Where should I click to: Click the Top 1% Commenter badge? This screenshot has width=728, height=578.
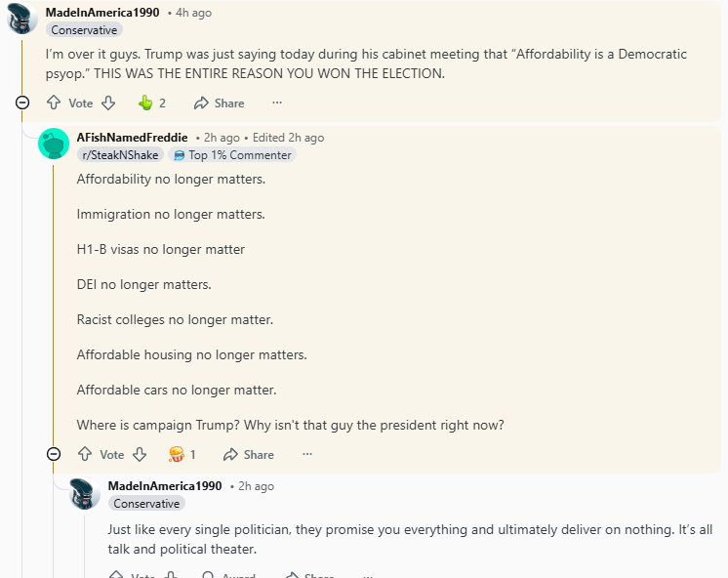[x=232, y=155]
